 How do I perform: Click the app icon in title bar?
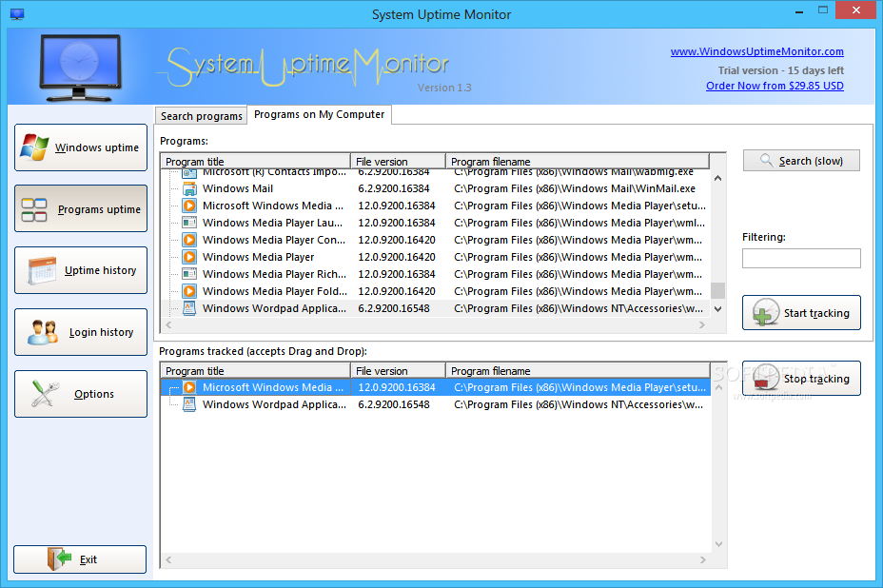pyautogui.click(x=17, y=14)
